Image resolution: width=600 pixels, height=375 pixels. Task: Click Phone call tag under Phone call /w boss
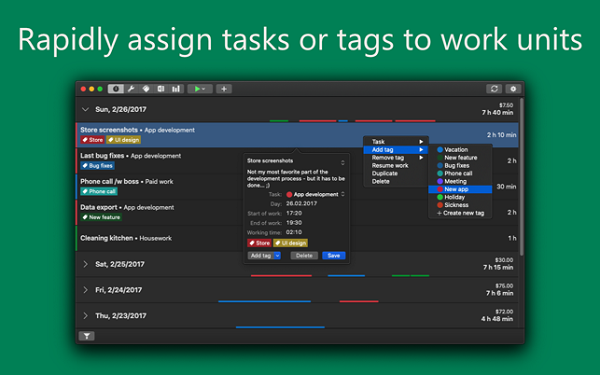pos(99,191)
